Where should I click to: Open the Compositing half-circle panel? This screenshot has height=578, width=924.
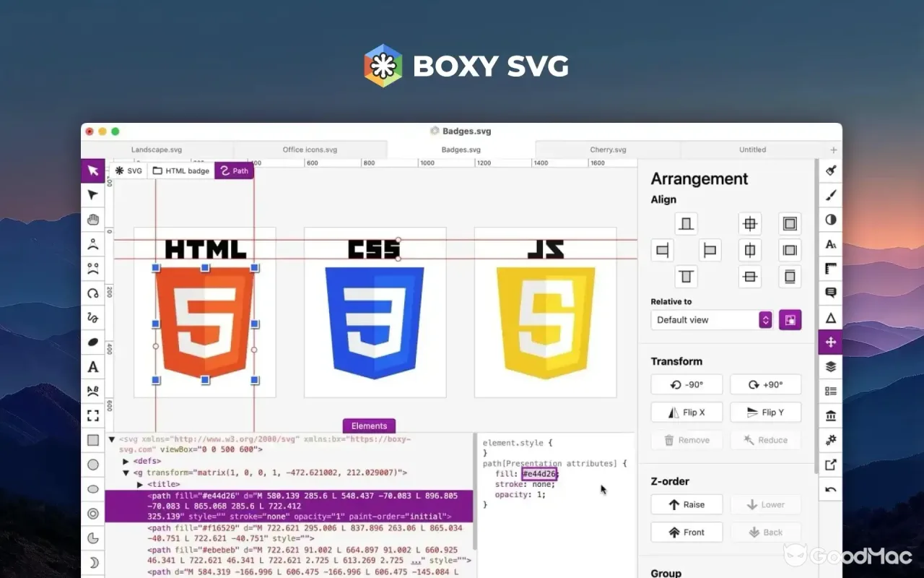831,220
